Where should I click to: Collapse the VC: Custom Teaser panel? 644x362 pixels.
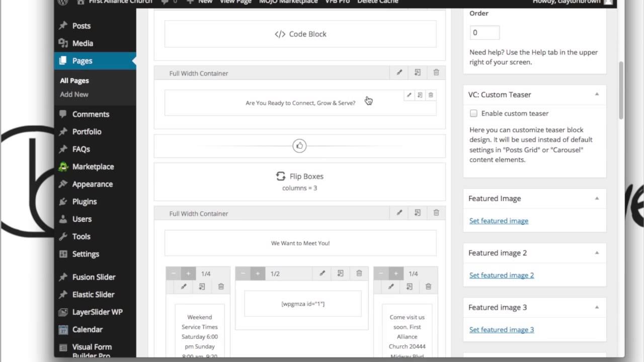pos(597,95)
